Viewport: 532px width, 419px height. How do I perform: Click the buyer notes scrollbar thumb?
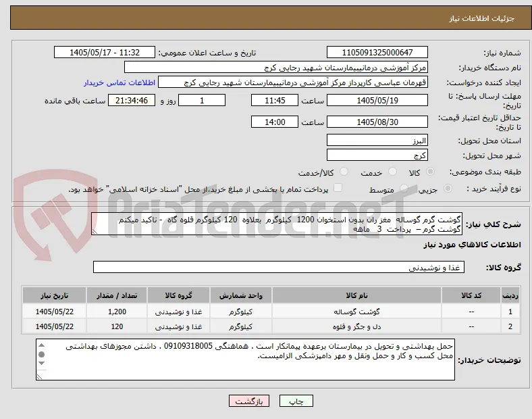pyautogui.click(x=41, y=355)
